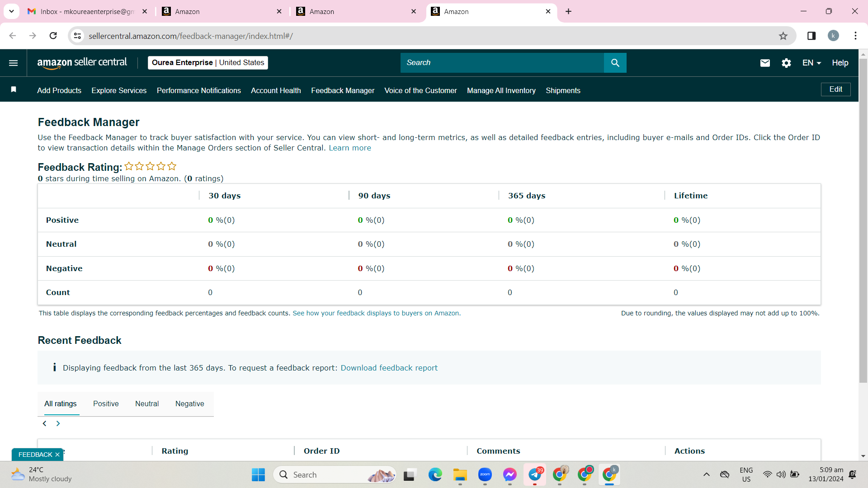Click the Amazon Seller Central logo
868x488 pixels.
[82, 63]
